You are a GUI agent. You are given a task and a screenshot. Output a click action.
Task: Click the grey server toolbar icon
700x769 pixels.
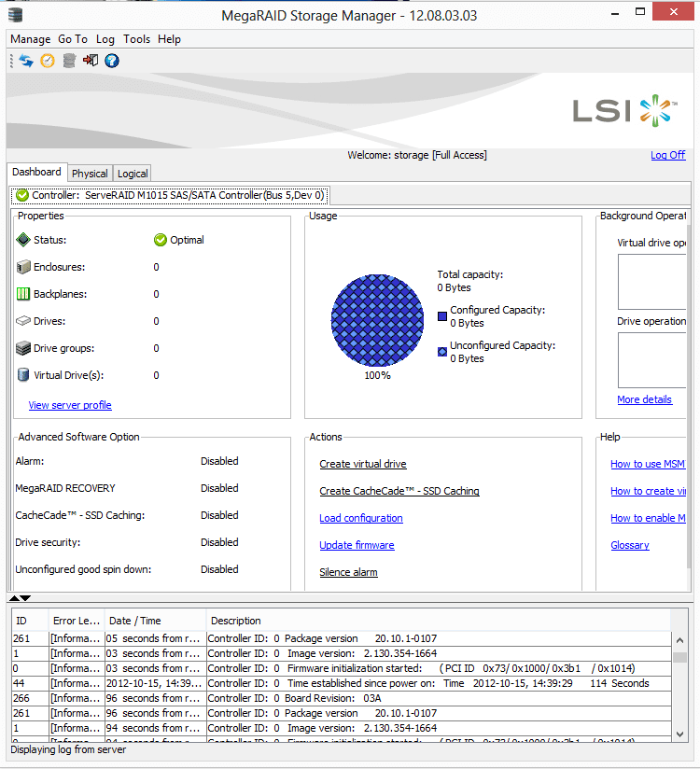pyautogui.click(x=69, y=61)
